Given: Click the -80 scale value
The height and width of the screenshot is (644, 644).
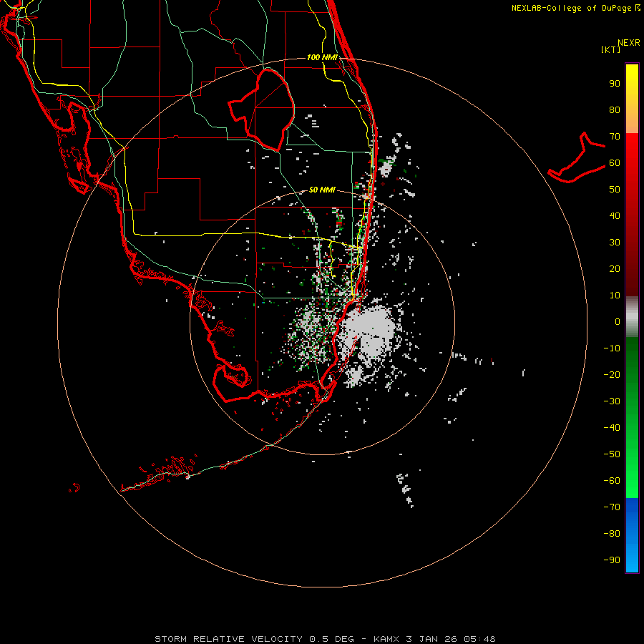Looking at the screenshot, I should point(612,534).
